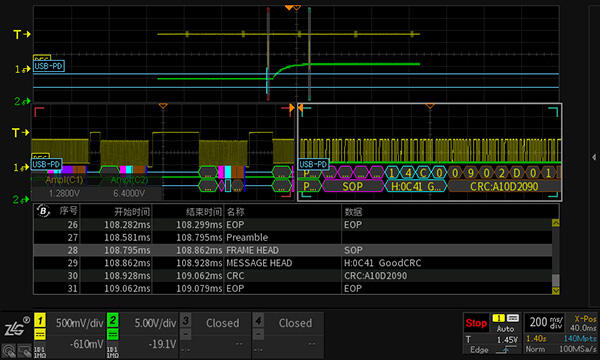Select the MESSAGE HEAD GoodCRC row 29

(293, 263)
